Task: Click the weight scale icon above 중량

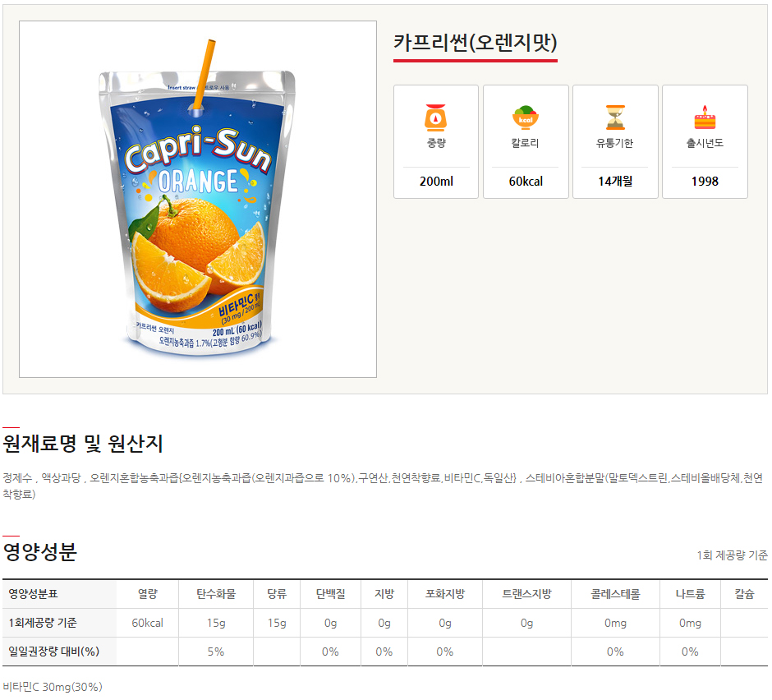Action: pyautogui.click(x=436, y=117)
